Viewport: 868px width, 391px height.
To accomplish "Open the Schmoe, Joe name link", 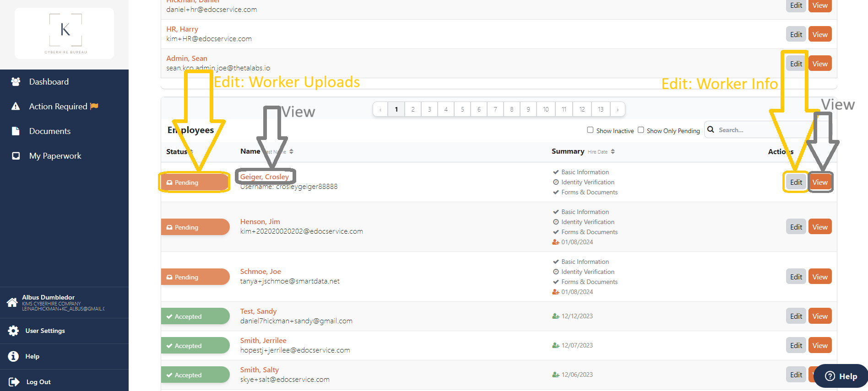I will point(260,271).
